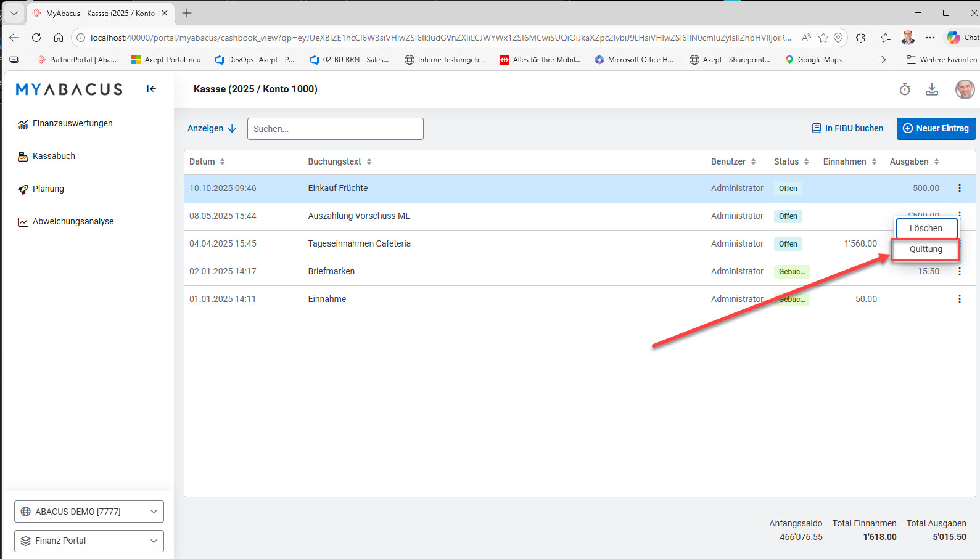The height and width of the screenshot is (559, 980).
Task: Click the download icon in header
Action: 932,89
